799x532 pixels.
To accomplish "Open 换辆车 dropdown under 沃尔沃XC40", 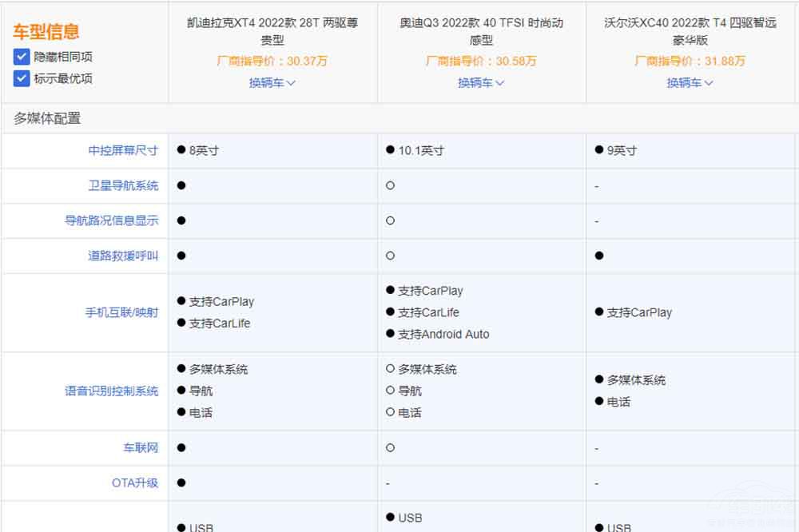I will (x=690, y=82).
